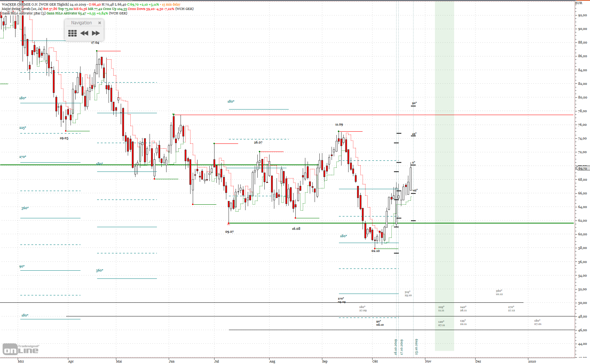The width and height of the screenshot is (590, 364).
Task: Click the vertical 25.10.2019 date marker
Action: point(416,347)
